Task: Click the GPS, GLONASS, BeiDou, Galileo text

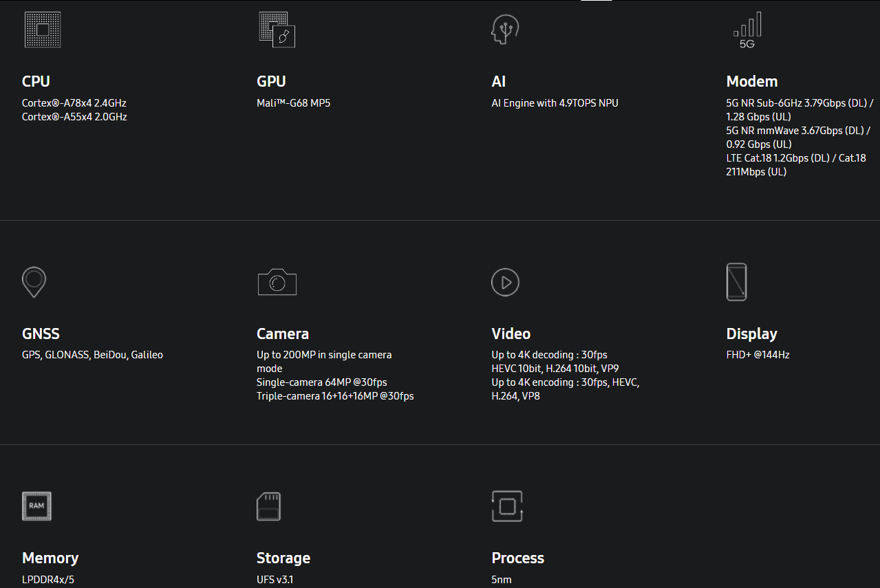Action: coord(93,355)
